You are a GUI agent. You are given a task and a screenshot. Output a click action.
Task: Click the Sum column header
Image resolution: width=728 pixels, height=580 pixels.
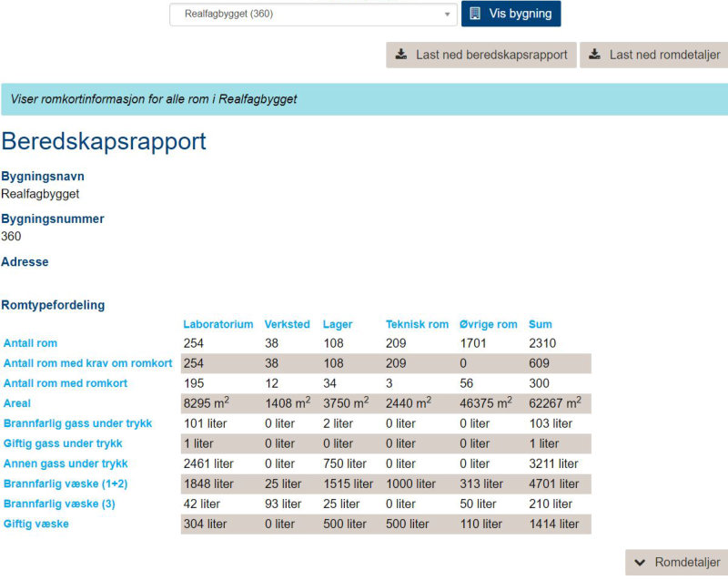point(541,324)
